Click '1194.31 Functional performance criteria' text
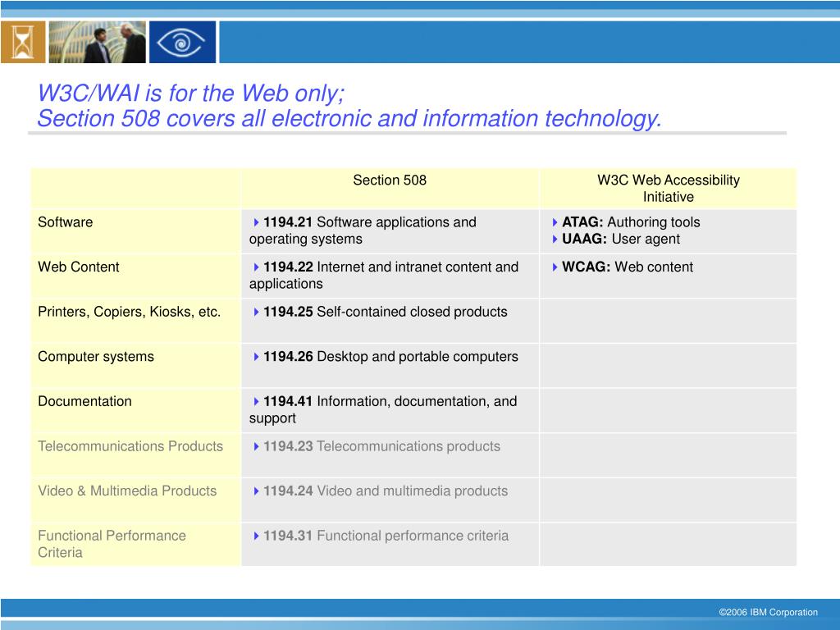The width and height of the screenshot is (840, 630). 386,536
